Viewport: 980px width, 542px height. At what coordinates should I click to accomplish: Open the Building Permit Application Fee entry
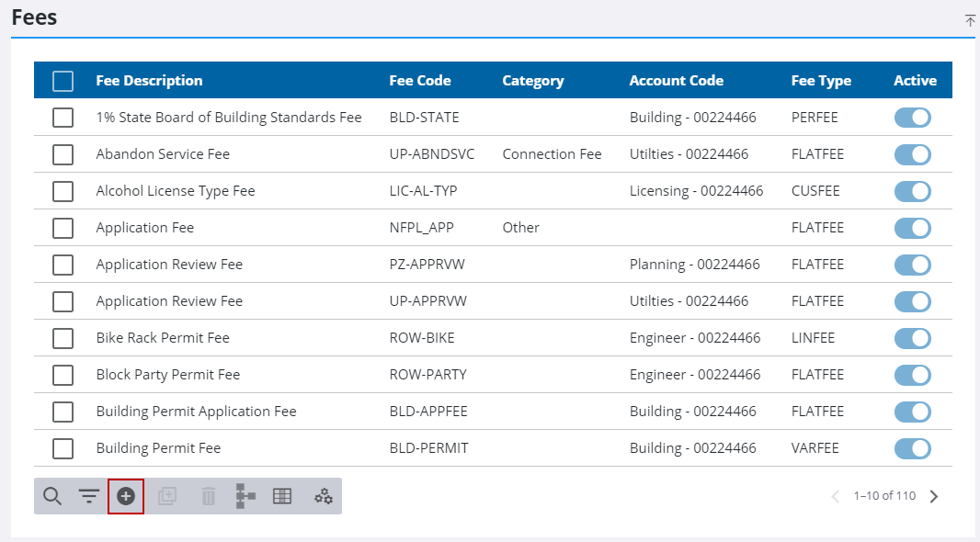click(196, 412)
